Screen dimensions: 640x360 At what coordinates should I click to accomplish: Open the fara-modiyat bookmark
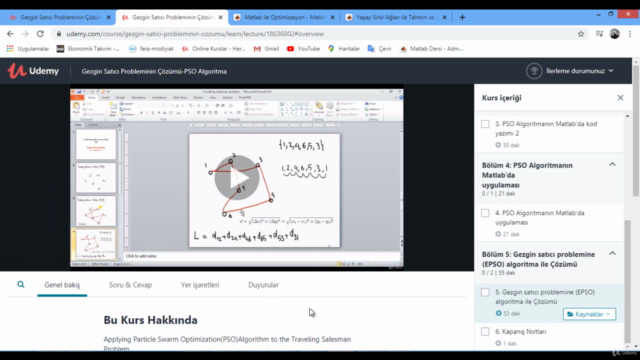pos(151,49)
